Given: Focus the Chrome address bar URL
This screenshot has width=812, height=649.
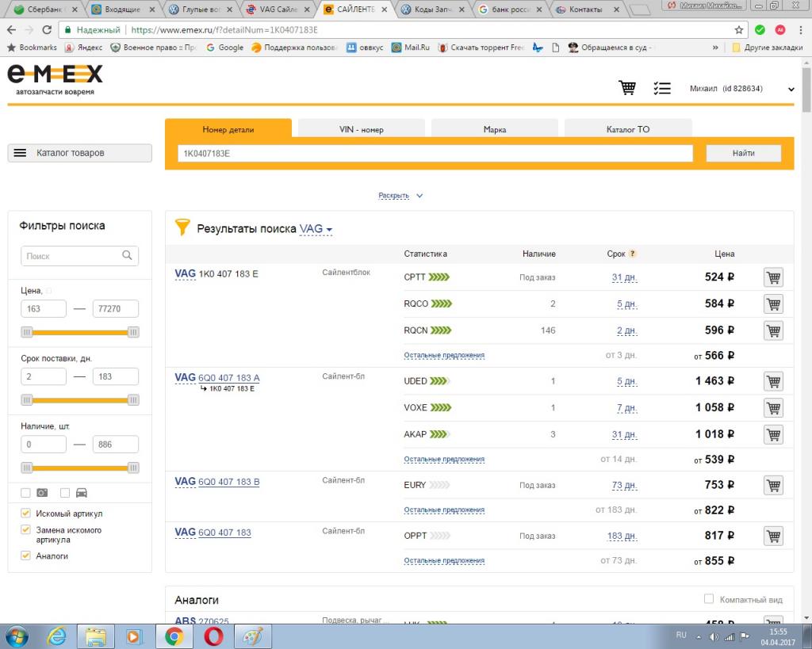Looking at the screenshot, I should pos(224,30).
